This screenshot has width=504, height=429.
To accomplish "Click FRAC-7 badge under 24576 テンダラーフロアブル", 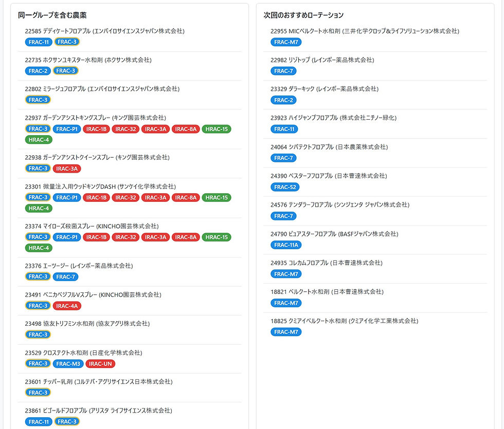I will coord(283,216).
